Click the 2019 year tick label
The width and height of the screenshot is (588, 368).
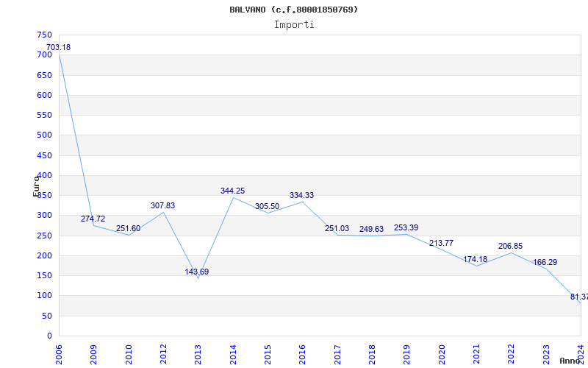point(407,355)
